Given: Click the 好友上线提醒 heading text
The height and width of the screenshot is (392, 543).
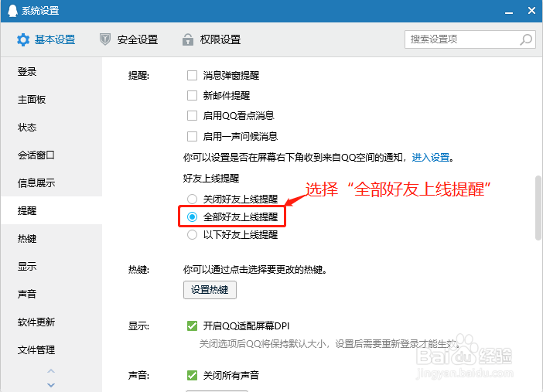Looking at the screenshot, I should 211,179.
